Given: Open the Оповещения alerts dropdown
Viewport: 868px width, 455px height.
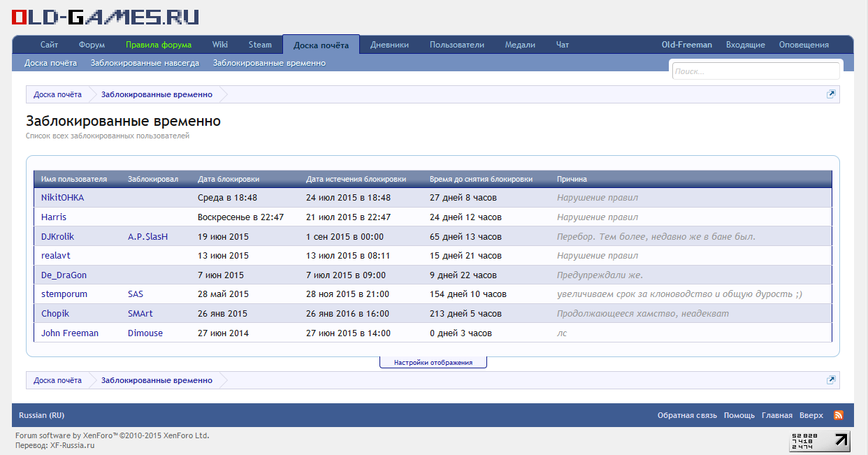Looking at the screenshot, I should (804, 45).
